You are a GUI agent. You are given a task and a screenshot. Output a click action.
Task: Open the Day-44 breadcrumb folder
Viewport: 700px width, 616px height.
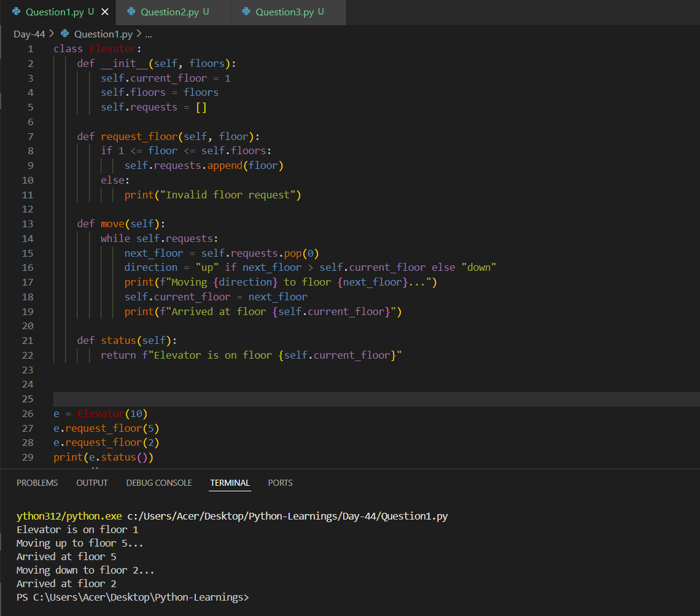pos(29,34)
